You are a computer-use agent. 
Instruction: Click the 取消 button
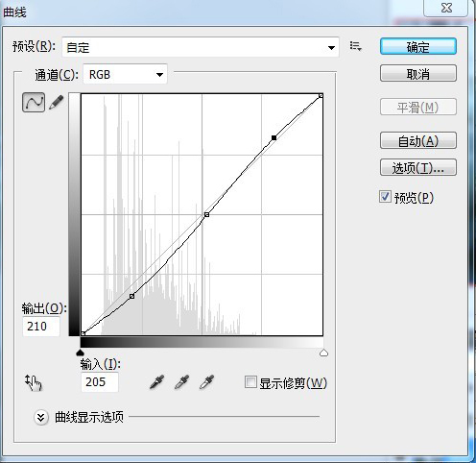(418, 74)
